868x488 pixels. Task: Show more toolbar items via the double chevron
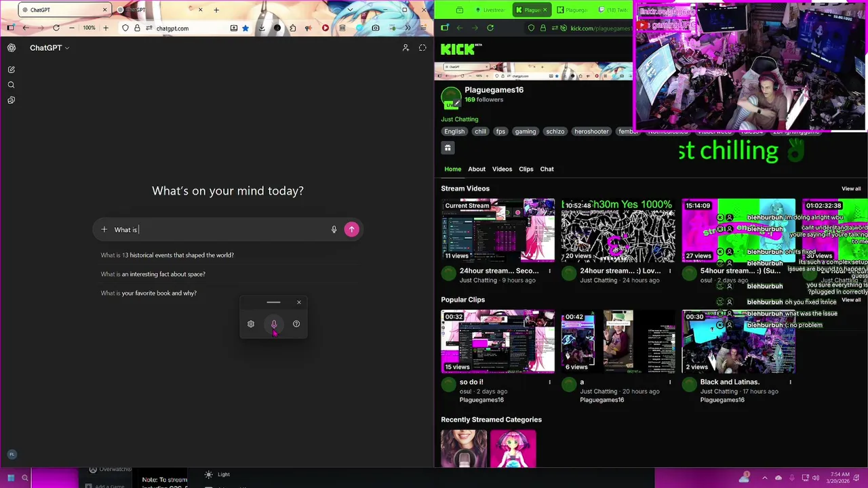pyautogui.click(x=408, y=28)
